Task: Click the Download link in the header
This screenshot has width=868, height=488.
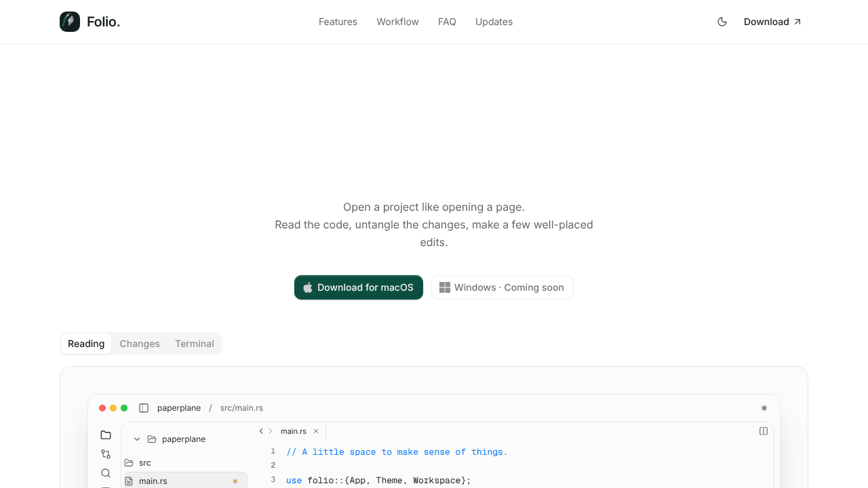Action: (x=772, y=22)
